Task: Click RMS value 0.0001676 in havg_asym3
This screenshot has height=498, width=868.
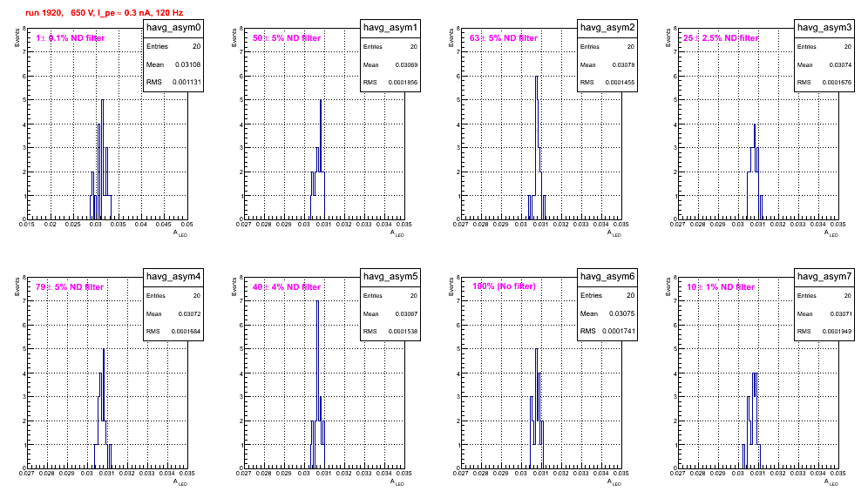Action: pyautogui.click(x=837, y=83)
